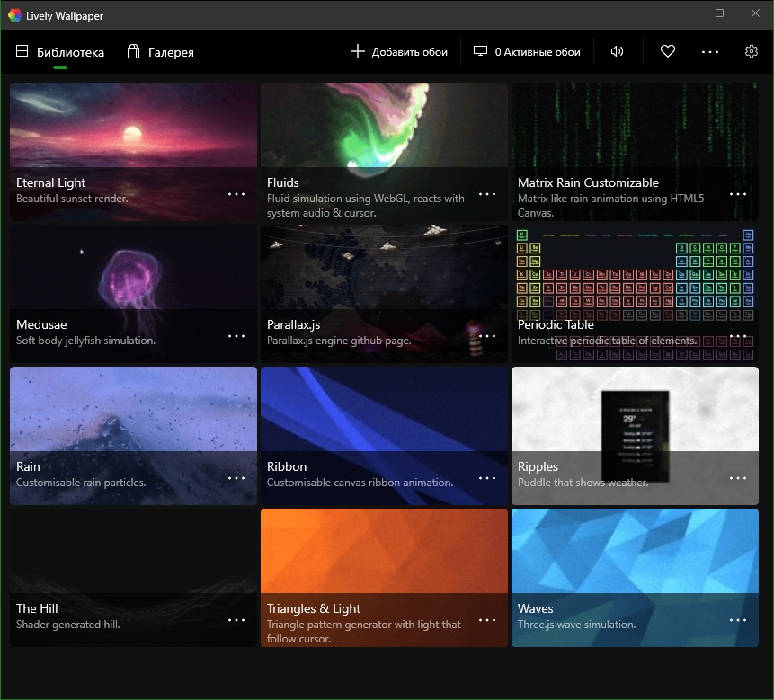Screen dimensions: 774x700
Task: Click the Lively Wallpaper logo in title bar
Action: (x=14, y=15)
